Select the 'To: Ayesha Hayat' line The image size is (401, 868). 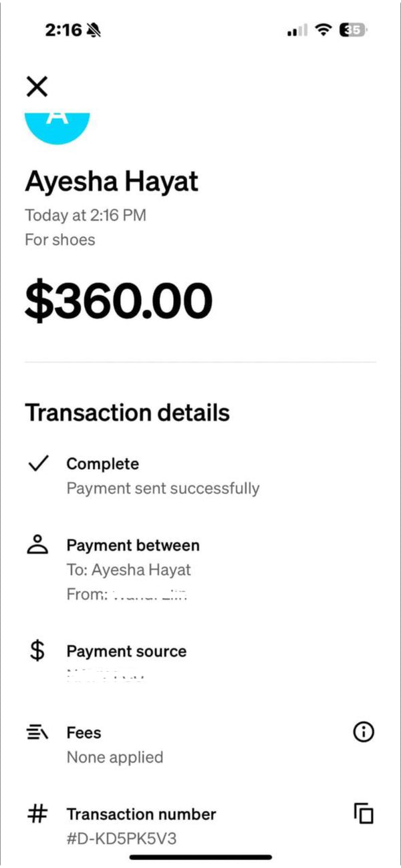128,570
